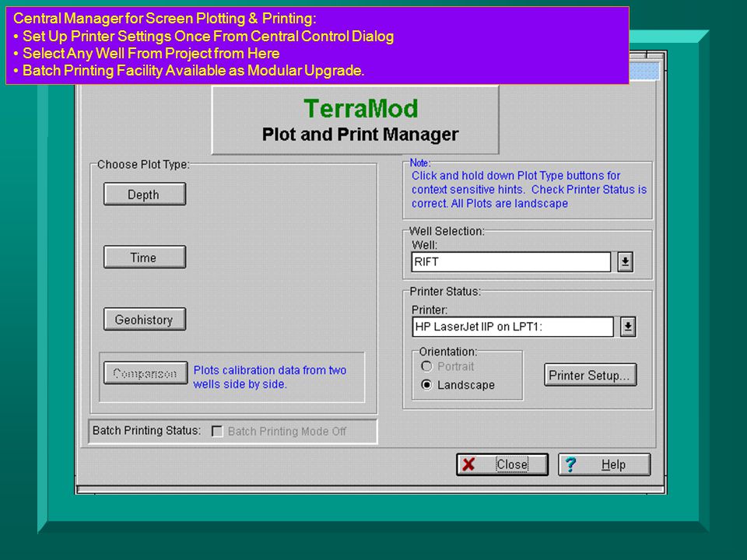
Task: Expand the Printer dropdown arrow
Action: (x=628, y=327)
